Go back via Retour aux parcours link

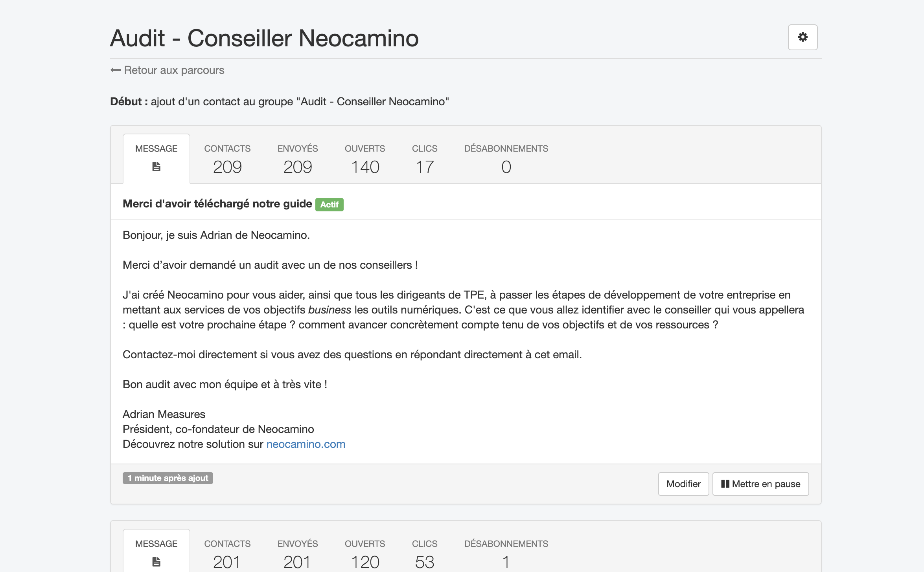pyautogui.click(x=167, y=70)
